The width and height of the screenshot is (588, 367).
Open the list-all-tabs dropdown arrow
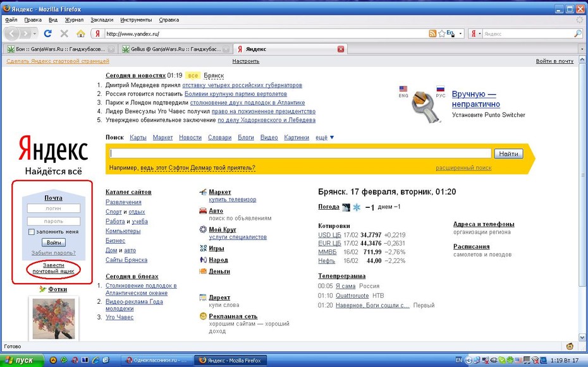point(582,49)
